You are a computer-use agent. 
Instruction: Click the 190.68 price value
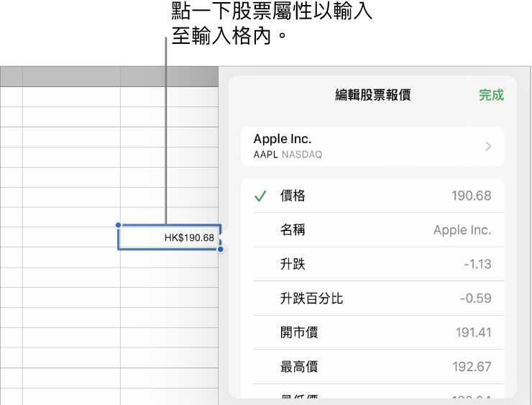(x=471, y=196)
